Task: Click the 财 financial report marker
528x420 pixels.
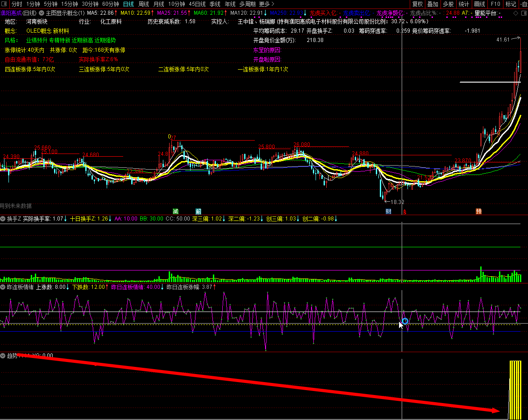Action: point(388,211)
